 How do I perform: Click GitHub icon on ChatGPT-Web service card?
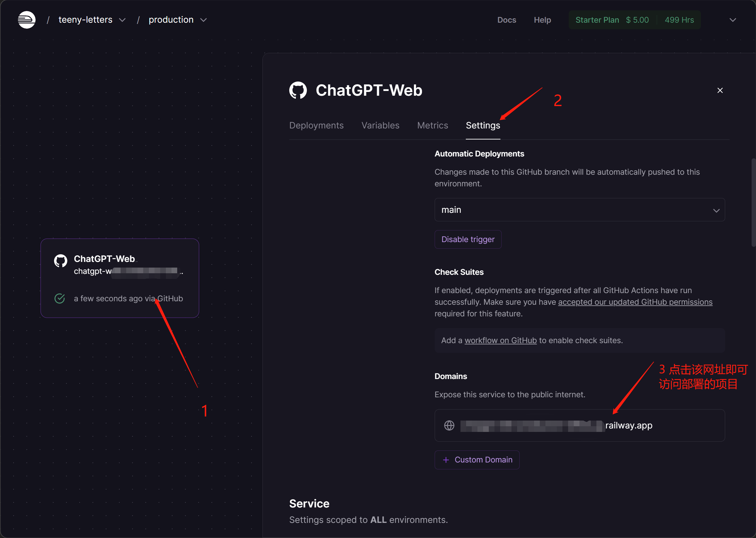pos(61,261)
